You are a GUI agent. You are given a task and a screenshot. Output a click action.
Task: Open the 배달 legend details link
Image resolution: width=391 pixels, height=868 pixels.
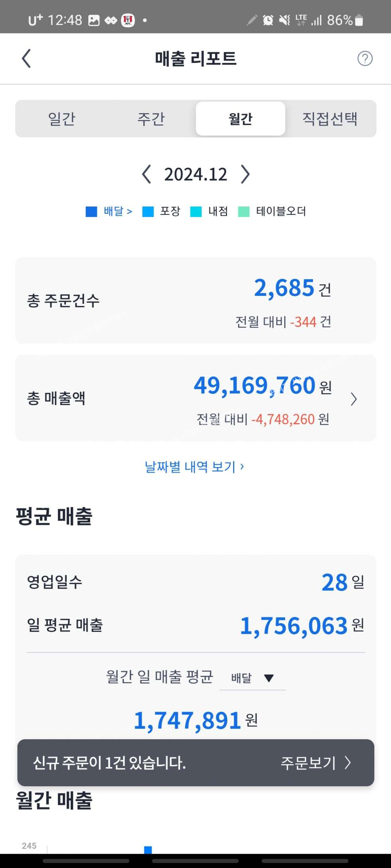pos(118,211)
